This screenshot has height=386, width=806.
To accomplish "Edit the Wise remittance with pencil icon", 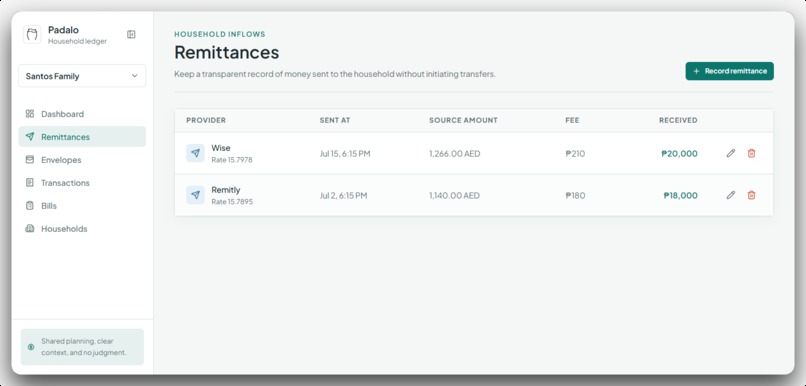I will pos(730,153).
